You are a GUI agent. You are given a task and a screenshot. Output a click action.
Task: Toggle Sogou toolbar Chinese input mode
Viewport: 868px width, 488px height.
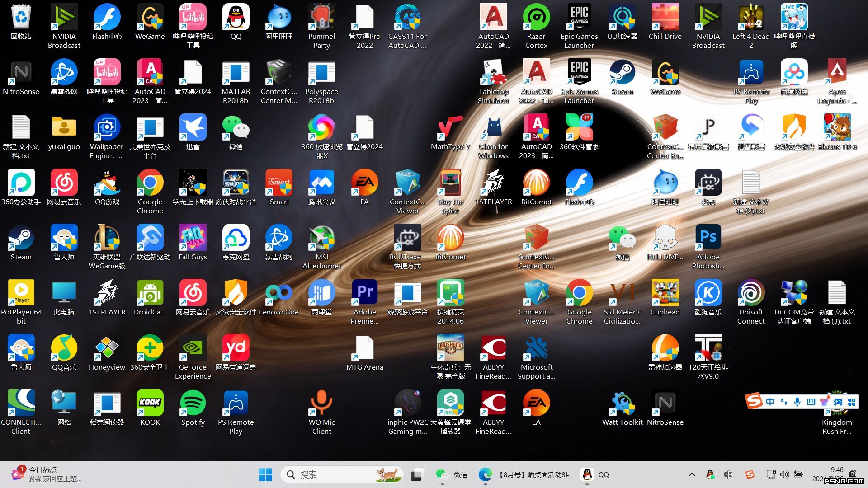tap(770, 402)
